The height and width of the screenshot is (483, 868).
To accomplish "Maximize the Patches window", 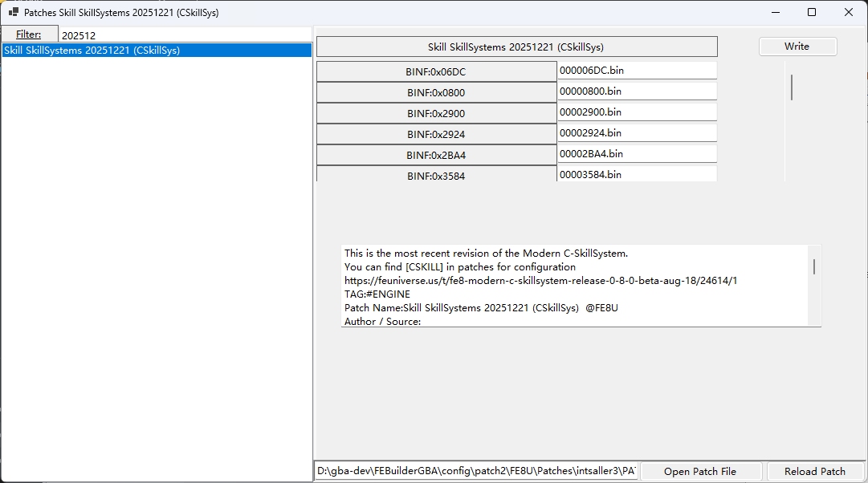I will click(812, 13).
